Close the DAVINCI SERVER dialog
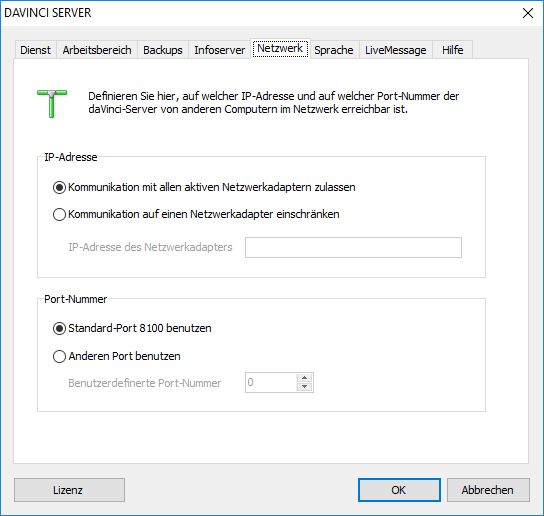This screenshot has height=516, width=544. pos(528,13)
